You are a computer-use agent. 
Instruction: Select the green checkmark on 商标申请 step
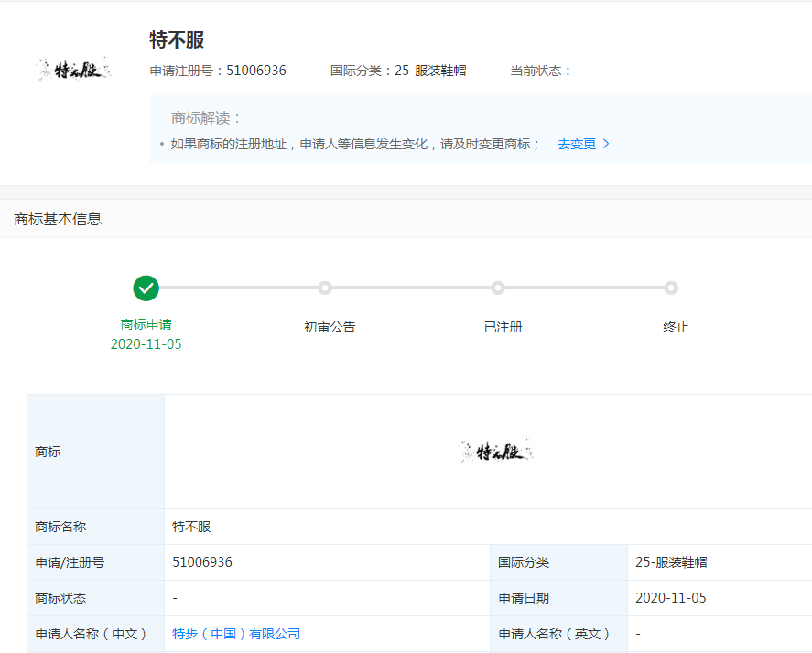tap(146, 288)
